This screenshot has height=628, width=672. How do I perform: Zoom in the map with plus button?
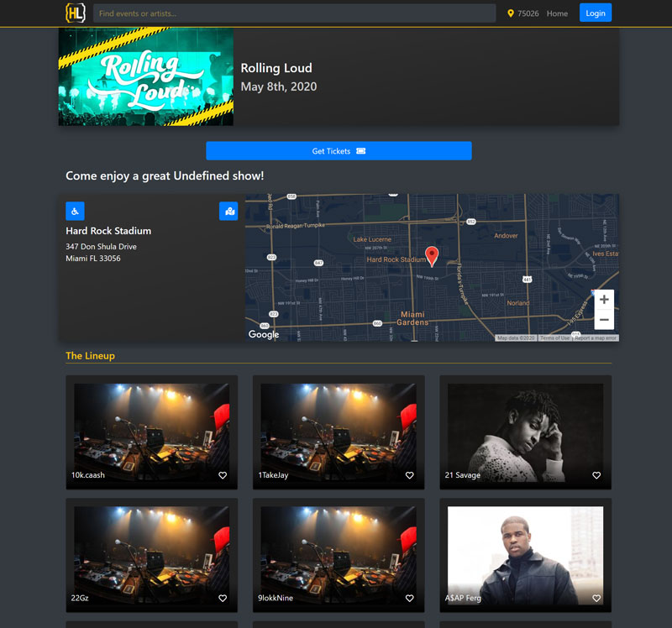604,300
